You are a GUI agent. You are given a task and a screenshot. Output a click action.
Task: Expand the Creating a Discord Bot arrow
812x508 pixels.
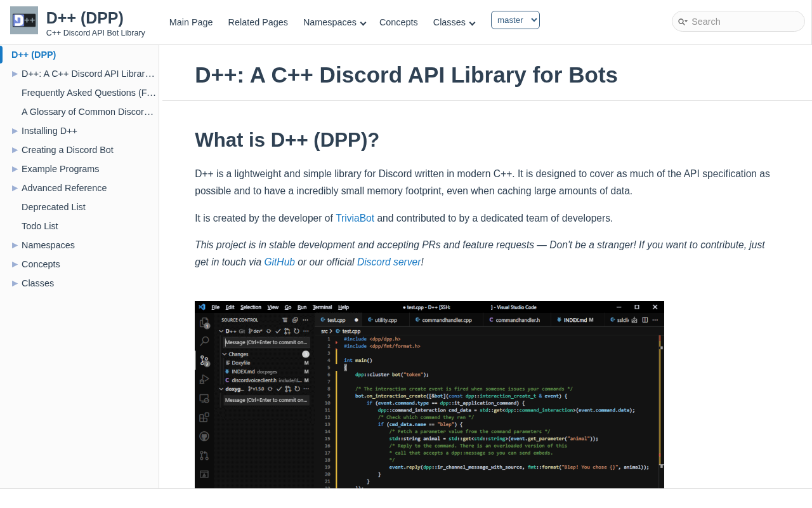click(15, 150)
